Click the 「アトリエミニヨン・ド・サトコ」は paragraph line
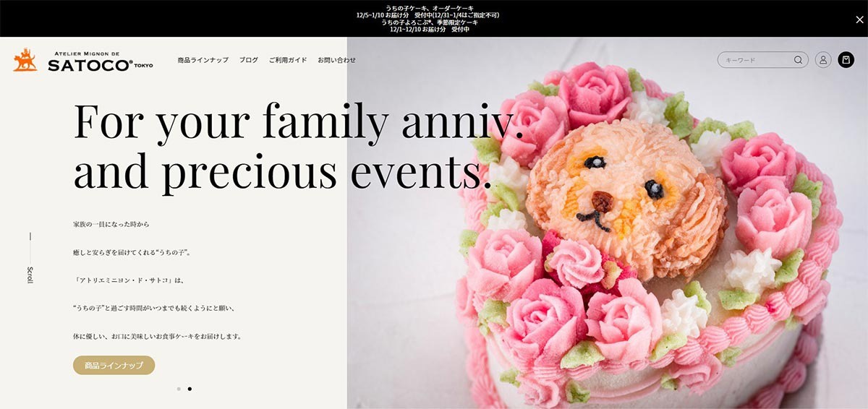This screenshot has width=868, height=409. click(124, 280)
